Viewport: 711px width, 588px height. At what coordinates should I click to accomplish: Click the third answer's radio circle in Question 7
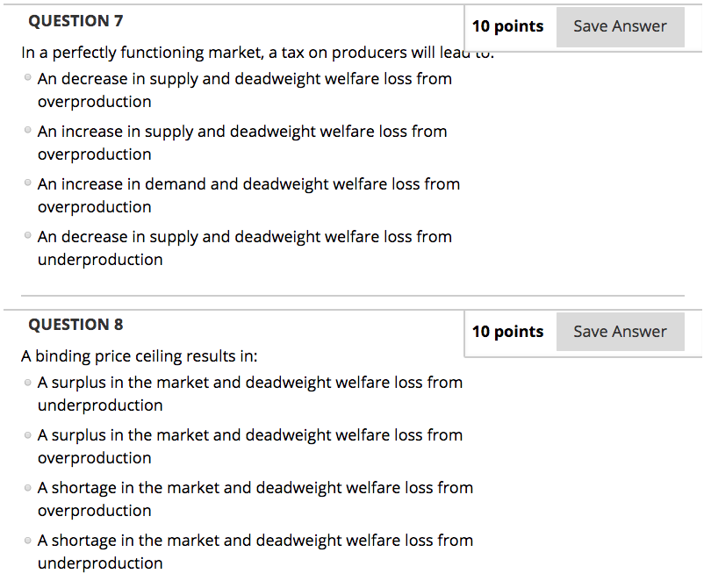click(x=26, y=184)
